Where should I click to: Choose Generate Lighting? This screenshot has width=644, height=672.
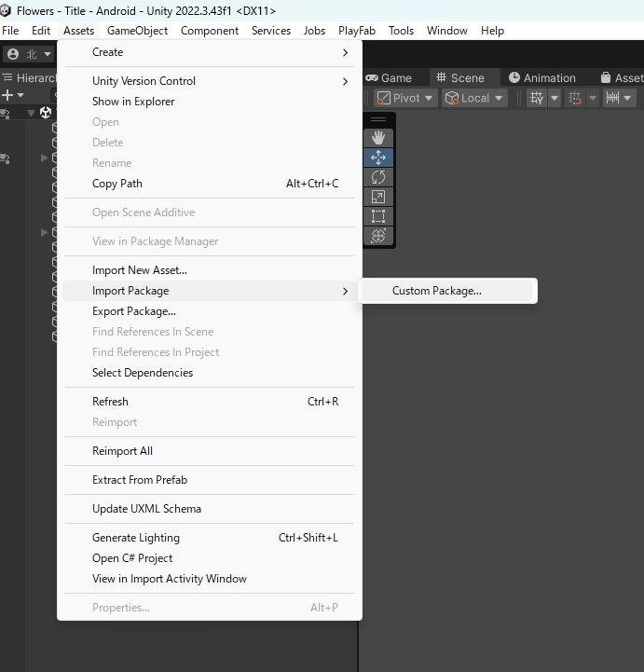(x=209, y=538)
